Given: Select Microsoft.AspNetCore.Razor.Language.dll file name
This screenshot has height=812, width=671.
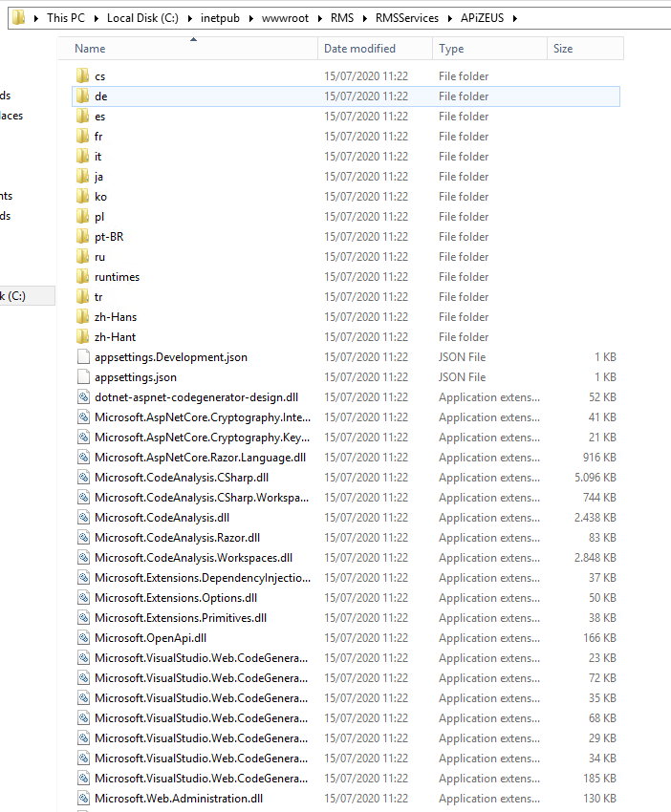Looking at the screenshot, I should coord(200,458).
